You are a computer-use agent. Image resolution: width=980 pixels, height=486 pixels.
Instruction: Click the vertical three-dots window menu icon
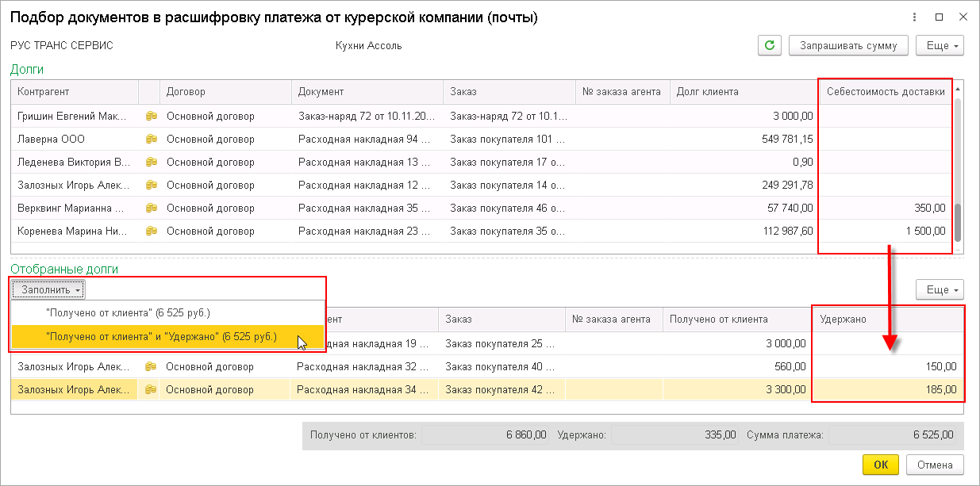click(915, 17)
